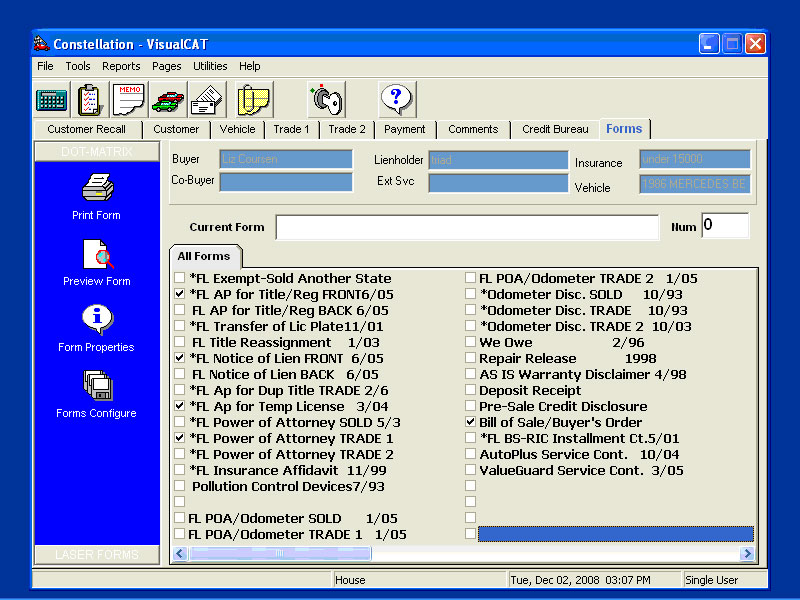Check Repair Release 1998 form
Screen dimensions: 800x600
470,357
